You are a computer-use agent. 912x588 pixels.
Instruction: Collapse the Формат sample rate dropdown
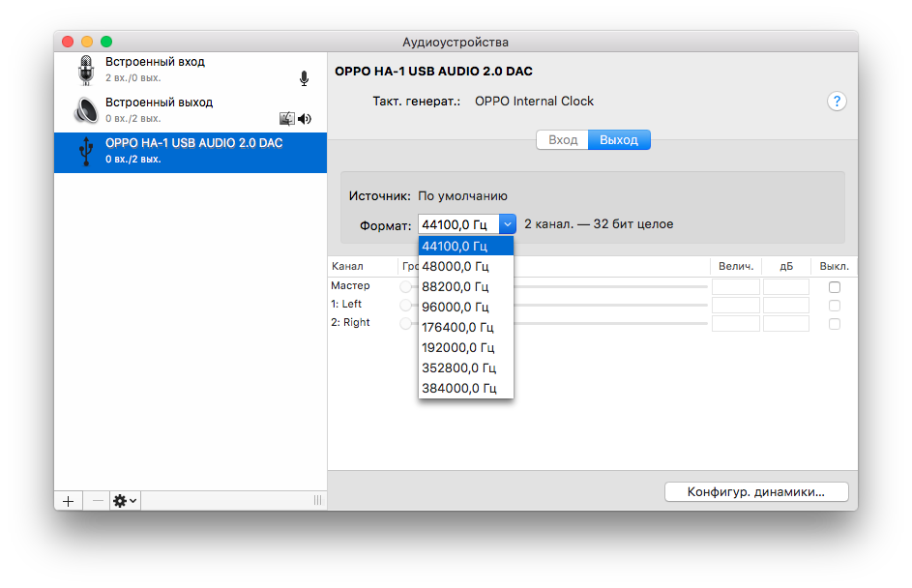tap(508, 223)
